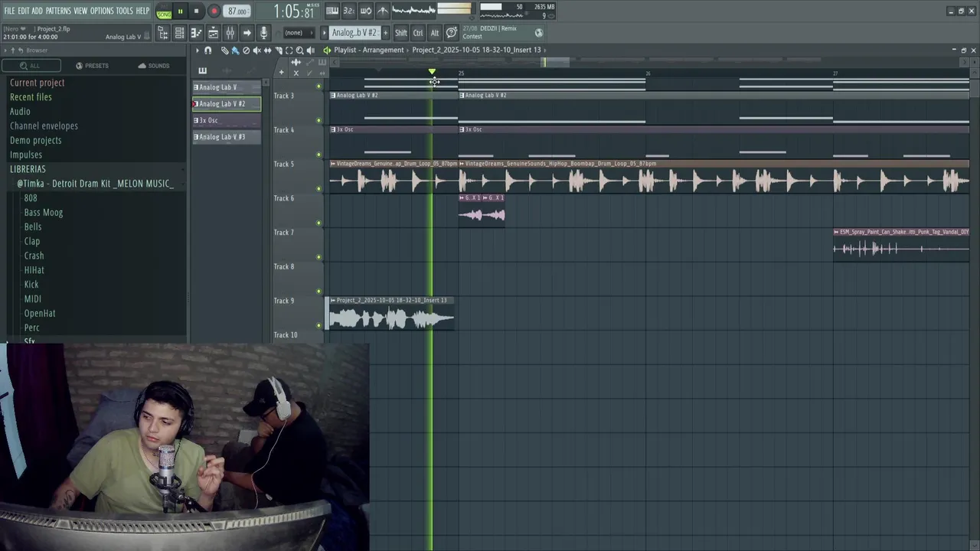
Task: Select the Delete tool in playlist toolbar
Action: [x=246, y=51]
